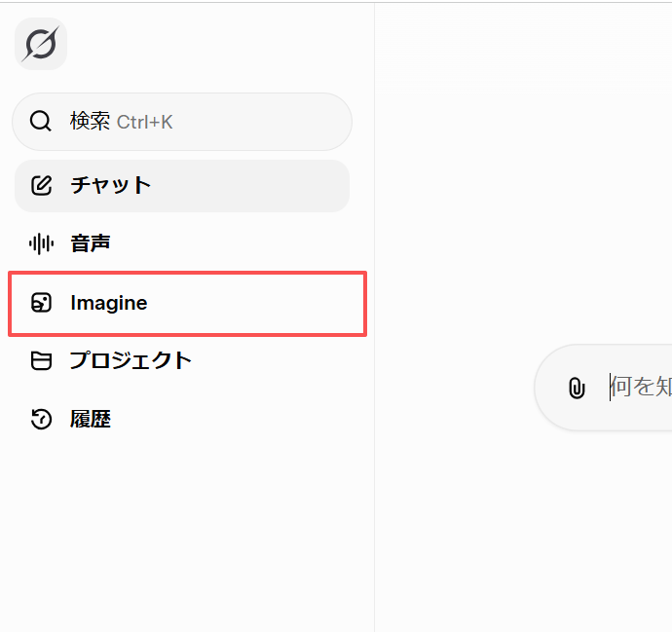Screen dimensions: 672x632
Task: Click the プロジェクト folder icon
Action: tap(41, 361)
